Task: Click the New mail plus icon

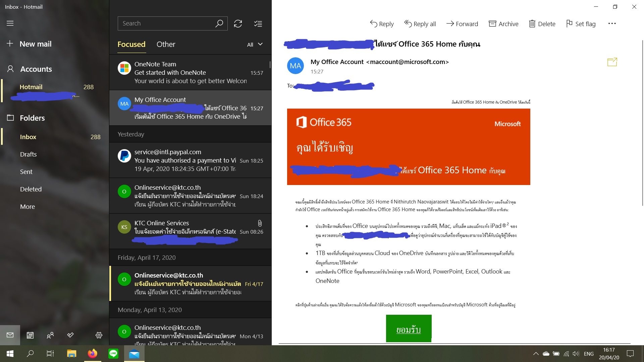Action: coord(10,44)
